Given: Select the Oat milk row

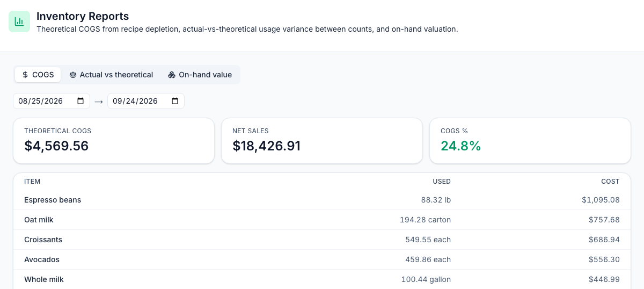Looking at the screenshot, I should 322,220.
